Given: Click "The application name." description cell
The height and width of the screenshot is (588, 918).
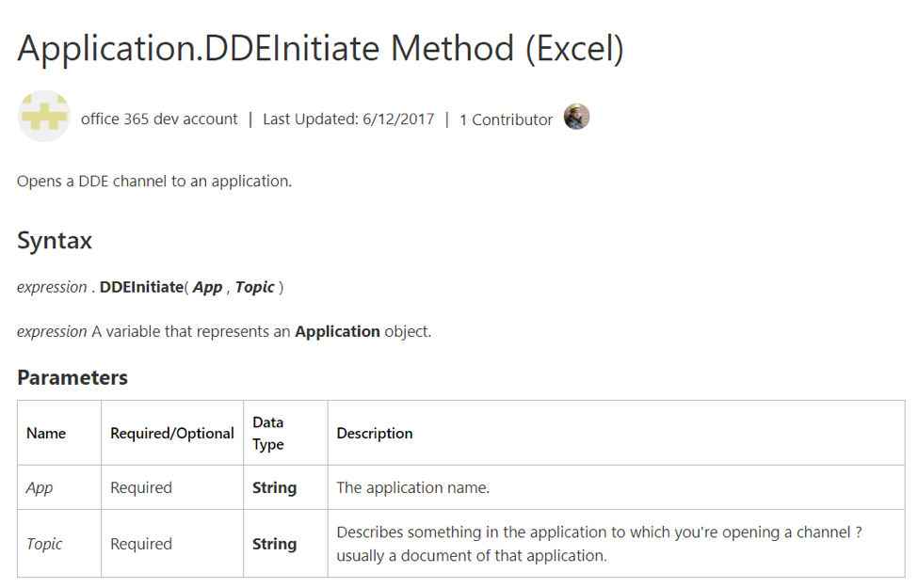Looking at the screenshot, I should tap(412, 488).
